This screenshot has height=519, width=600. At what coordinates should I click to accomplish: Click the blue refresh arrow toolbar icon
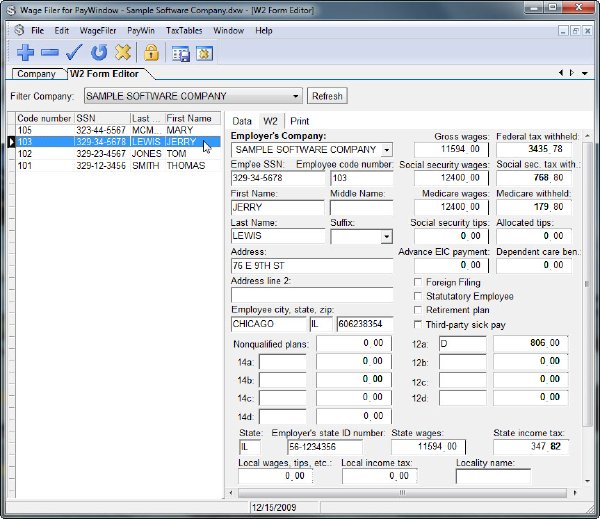99,53
